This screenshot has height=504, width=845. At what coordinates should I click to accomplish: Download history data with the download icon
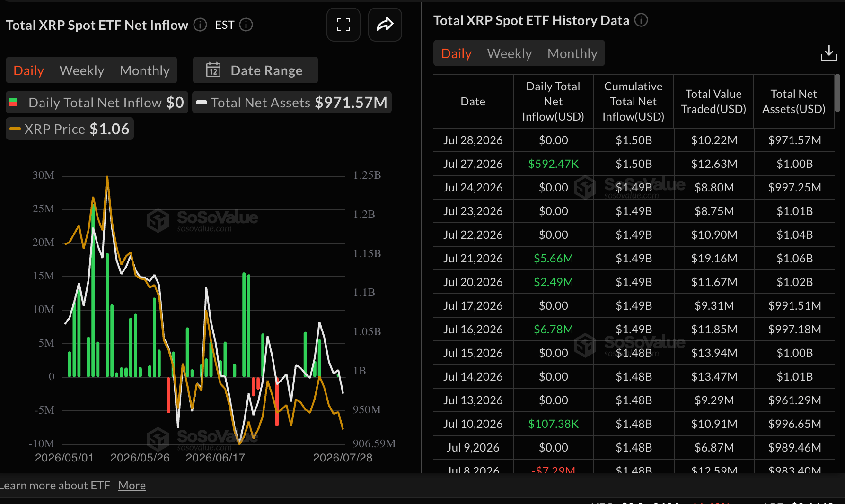coord(829,53)
